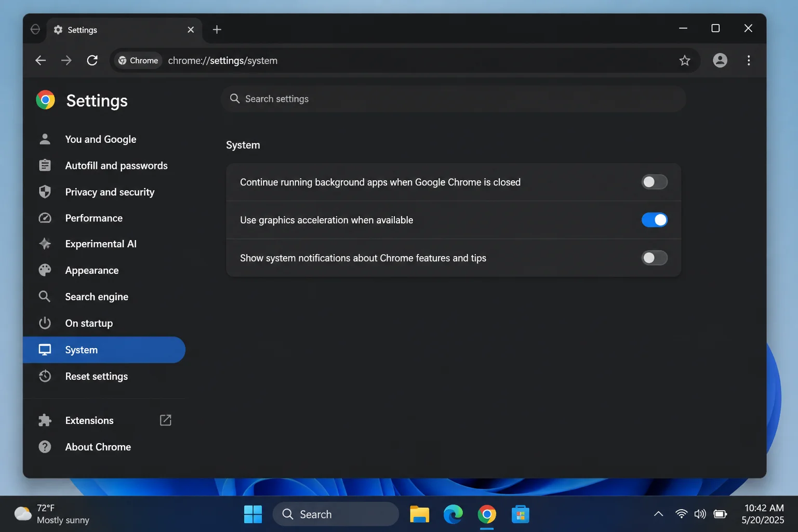Click the Reset settings history icon
This screenshot has width=798, height=532.
(x=45, y=376)
